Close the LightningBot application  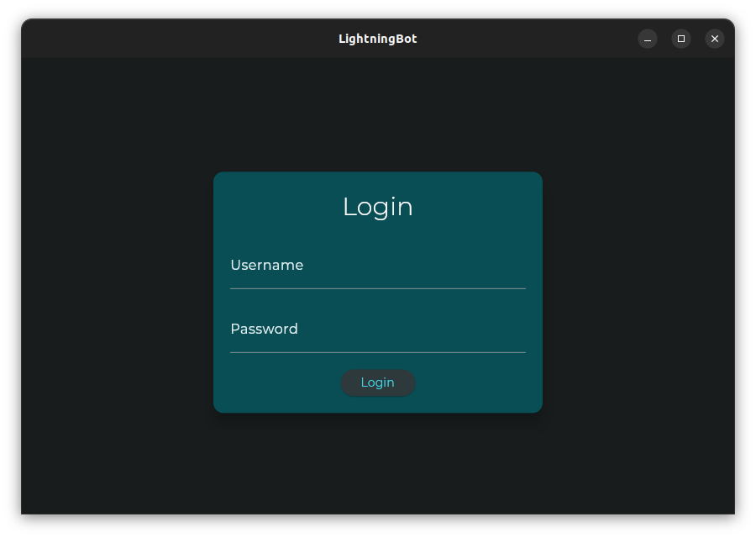tap(714, 39)
